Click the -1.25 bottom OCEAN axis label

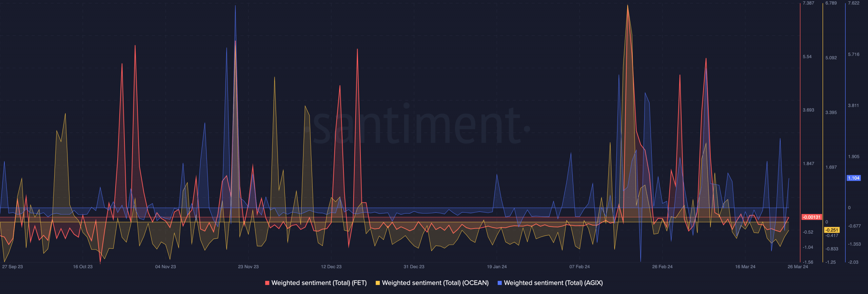831,262
